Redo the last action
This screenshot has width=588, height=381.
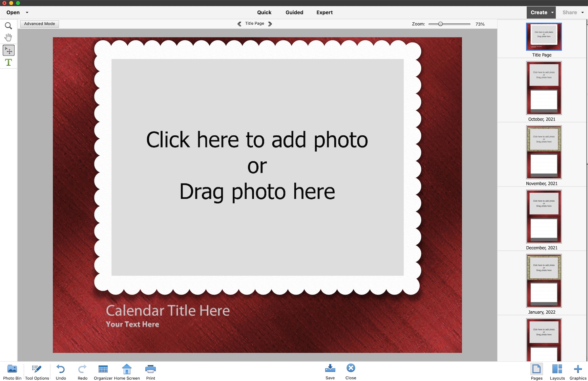(x=82, y=372)
